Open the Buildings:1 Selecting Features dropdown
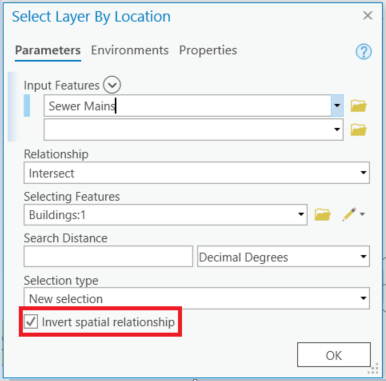 click(x=165, y=215)
